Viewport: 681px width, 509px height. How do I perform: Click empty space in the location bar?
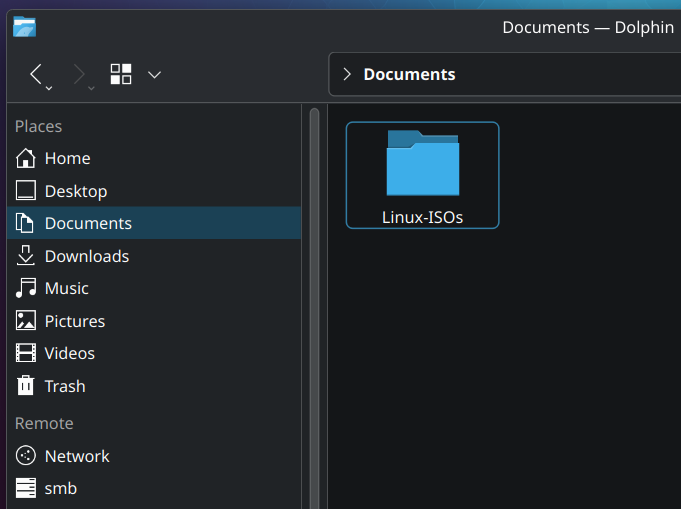pyautogui.click(x=570, y=74)
